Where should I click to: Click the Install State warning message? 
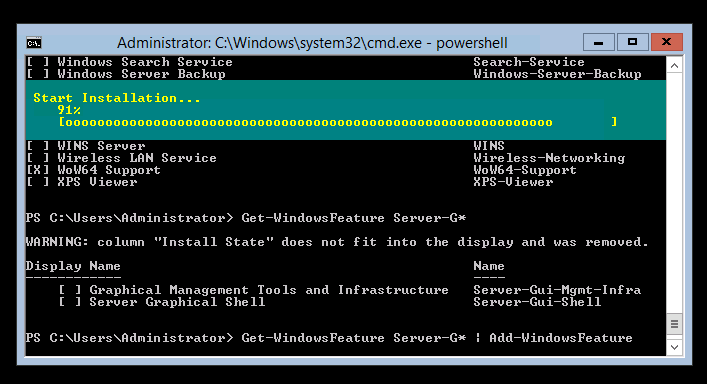(x=337, y=242)
